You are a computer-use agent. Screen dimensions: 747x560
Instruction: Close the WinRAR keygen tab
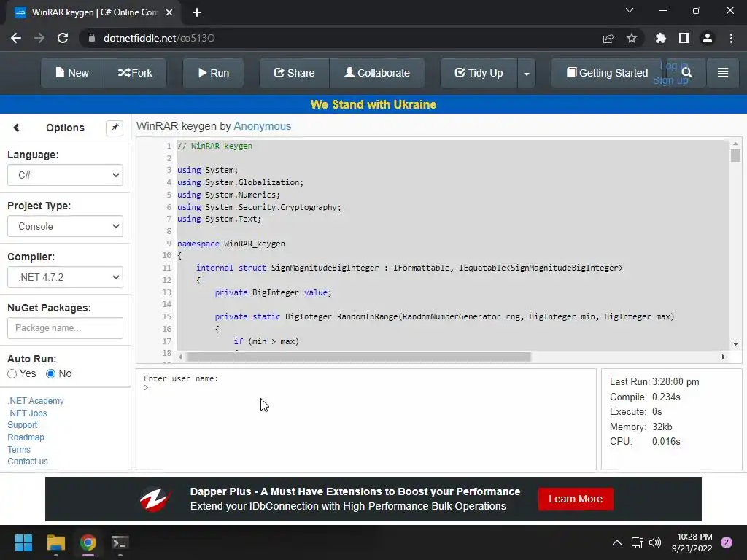169,12
